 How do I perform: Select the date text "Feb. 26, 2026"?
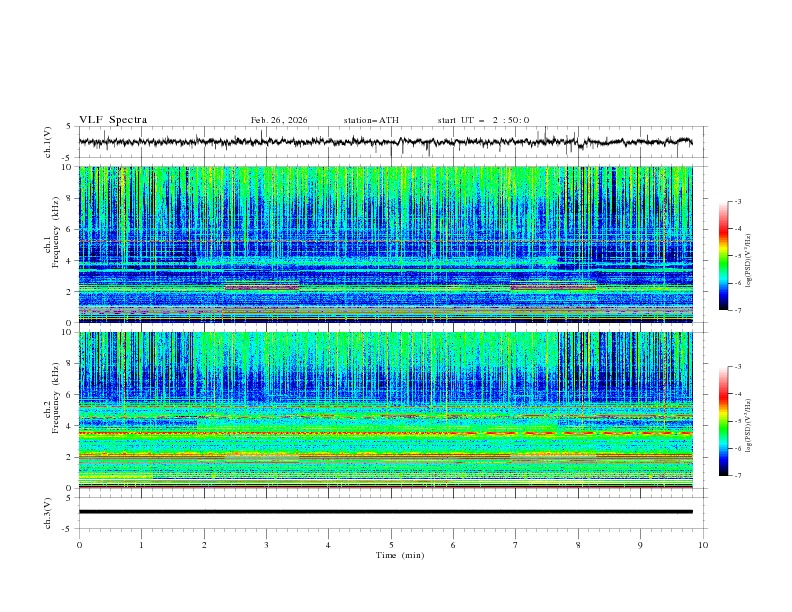pos(279,120)
